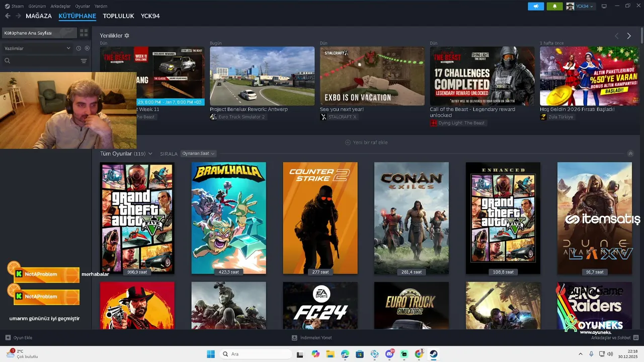
Task: Select the Red Dead Redemption 2 cover
Action: [137, 305]
